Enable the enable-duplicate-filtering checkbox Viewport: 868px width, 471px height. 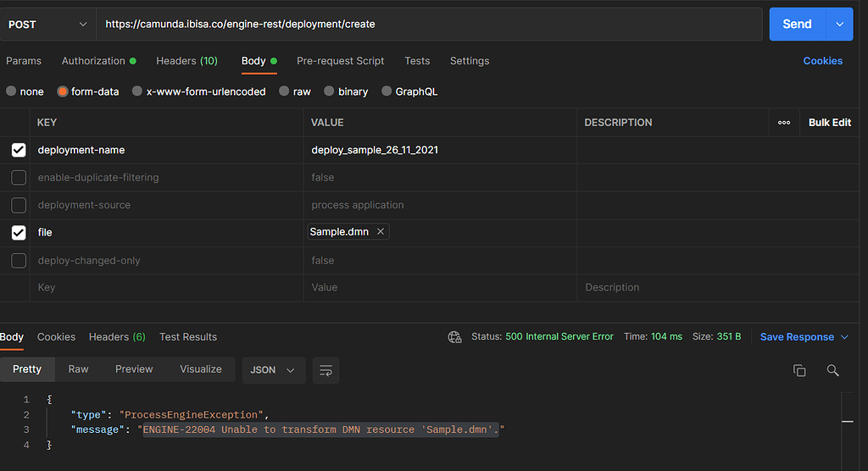19,178
